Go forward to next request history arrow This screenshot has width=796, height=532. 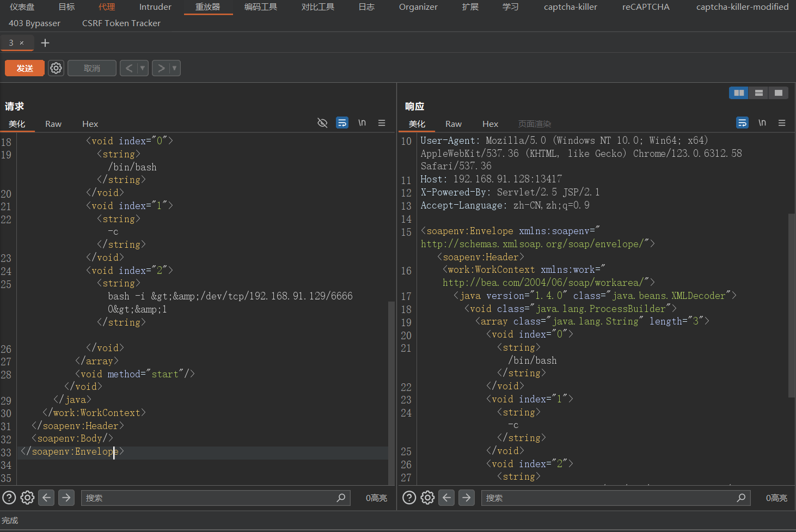coord(161,68)
